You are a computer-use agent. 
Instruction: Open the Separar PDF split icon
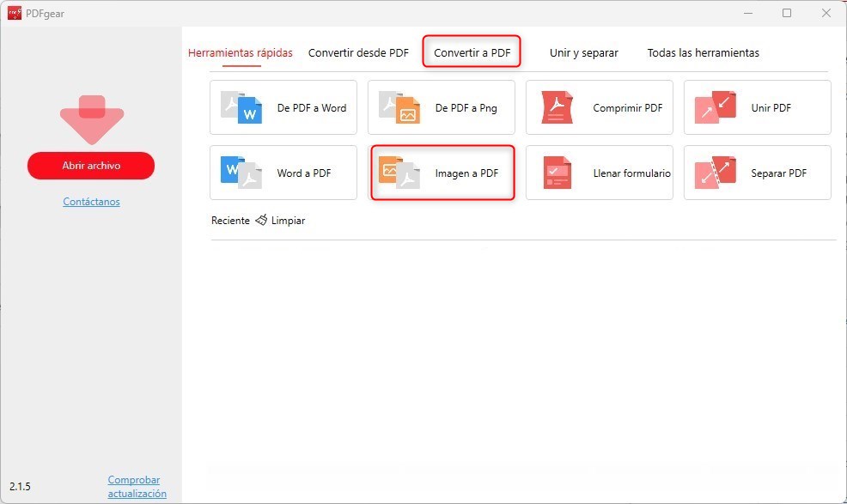(x=715, y=173)
